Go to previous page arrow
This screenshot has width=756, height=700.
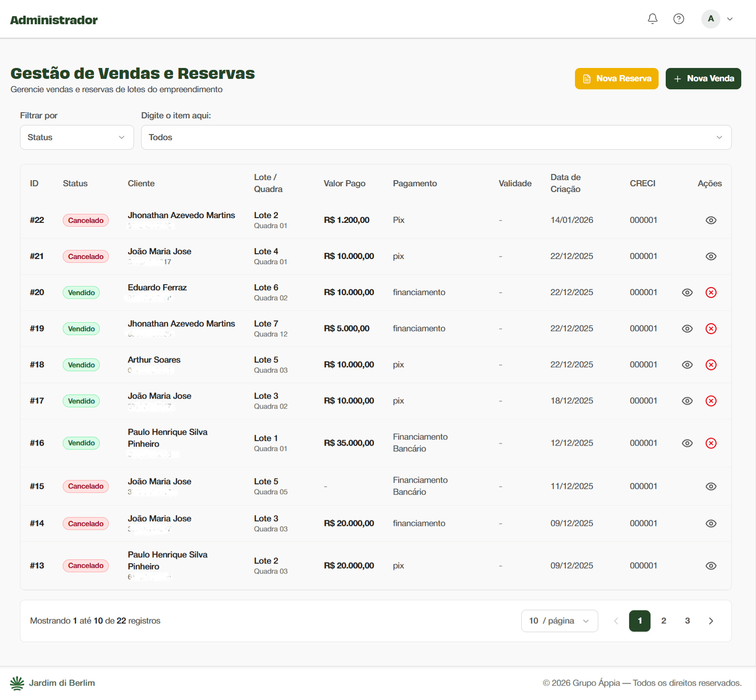click(616, 621)
